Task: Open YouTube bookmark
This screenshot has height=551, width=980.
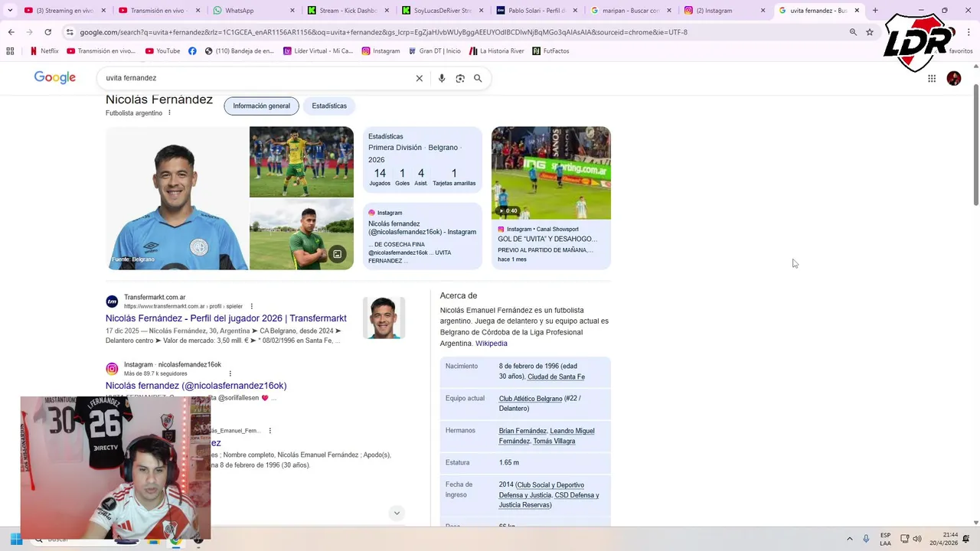Action: (162, 51)
